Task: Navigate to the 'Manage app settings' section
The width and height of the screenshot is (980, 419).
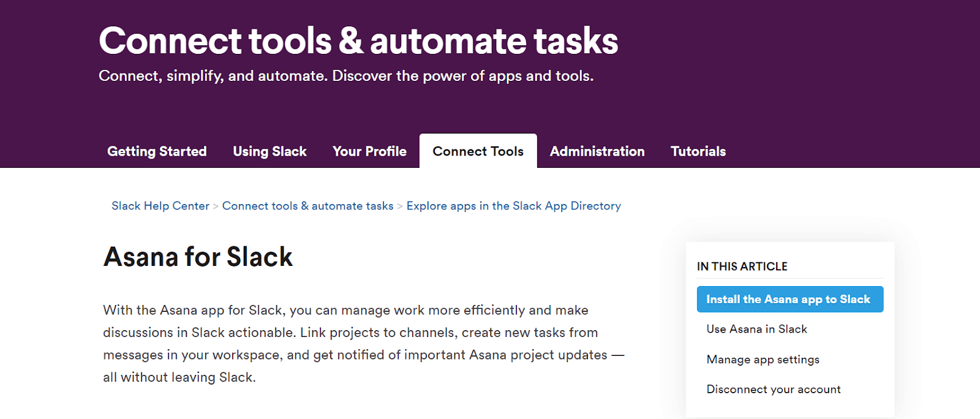Action: [x=763, y=360]
